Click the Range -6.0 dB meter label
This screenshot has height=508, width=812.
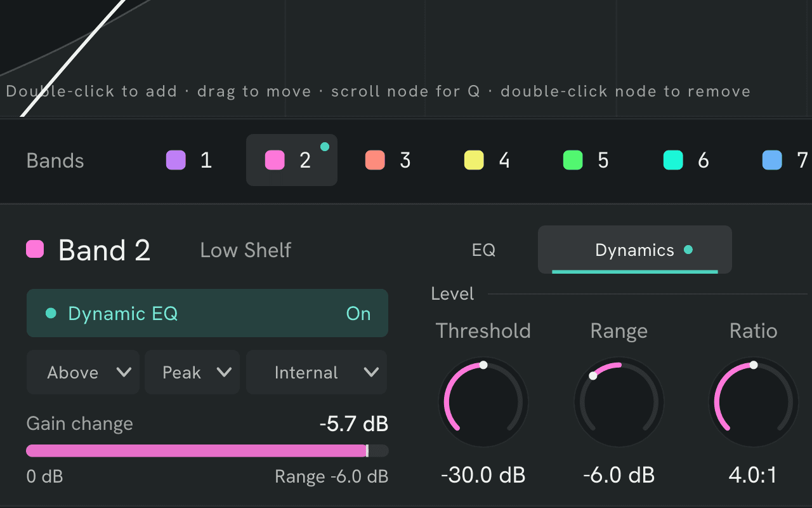331,477
